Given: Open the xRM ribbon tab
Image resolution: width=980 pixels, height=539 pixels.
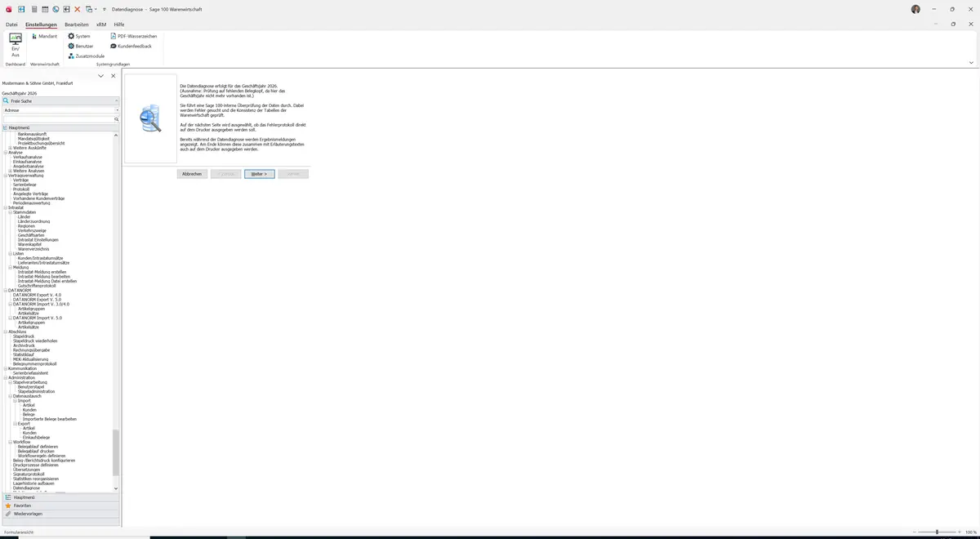Looking at the screenshot, I should 101,24.
